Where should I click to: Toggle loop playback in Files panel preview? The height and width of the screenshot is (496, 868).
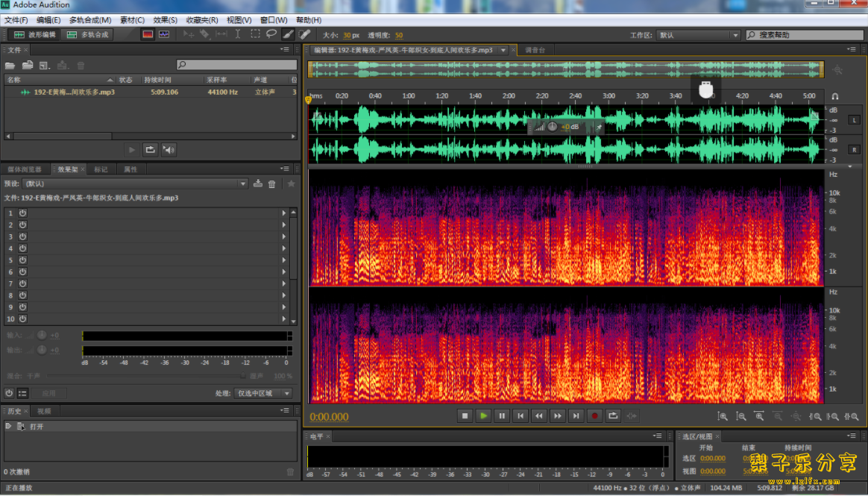[x=150, y=149]
